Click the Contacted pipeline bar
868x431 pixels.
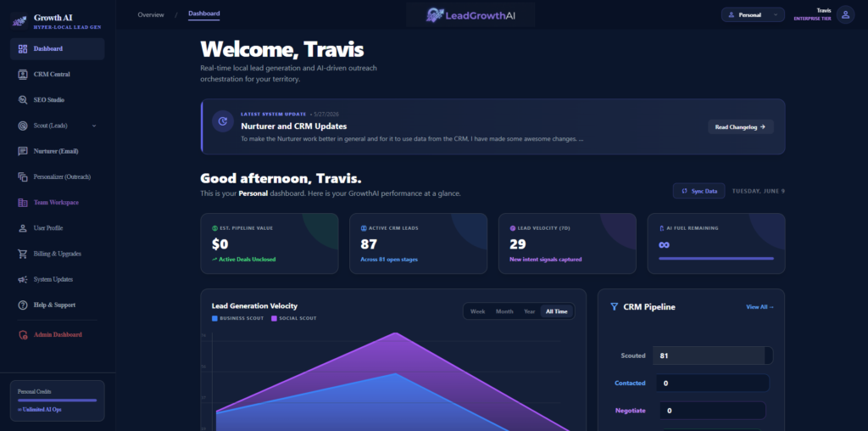(x=712, y=383)
